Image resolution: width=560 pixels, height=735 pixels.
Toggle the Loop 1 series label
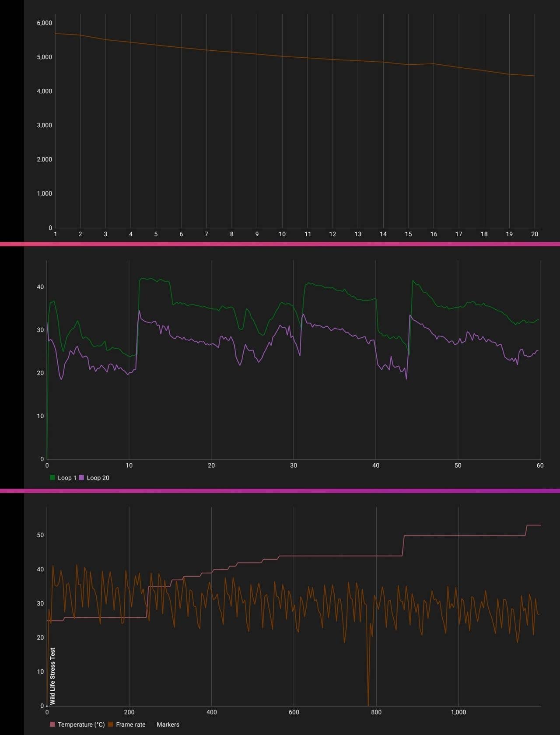(67, 478)
